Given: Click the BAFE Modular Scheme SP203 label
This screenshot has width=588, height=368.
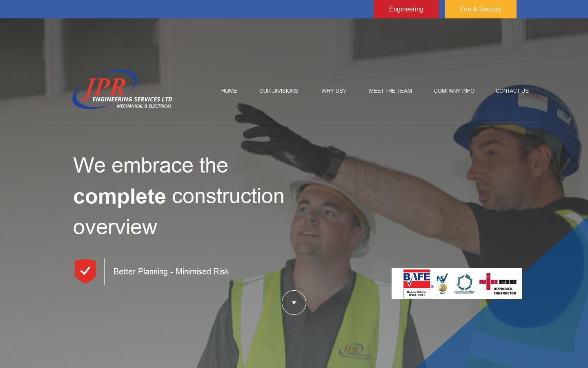Looking at the screenshot, I should click(416, 293).
